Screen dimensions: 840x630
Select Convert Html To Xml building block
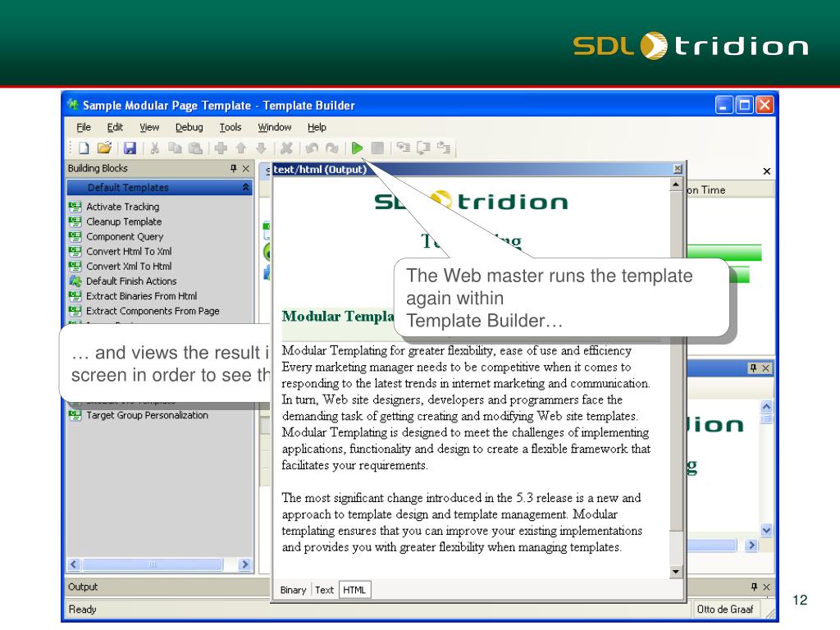(129, 251)
